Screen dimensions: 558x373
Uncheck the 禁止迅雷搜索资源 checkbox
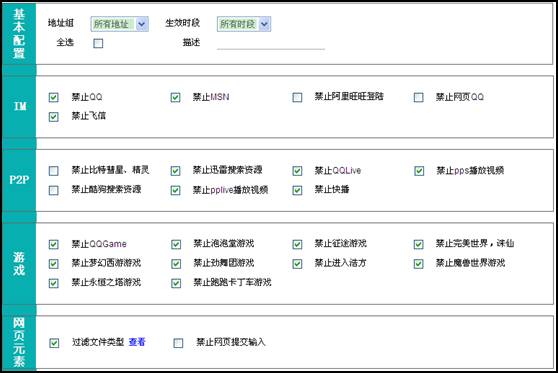[x=175, y=171]
